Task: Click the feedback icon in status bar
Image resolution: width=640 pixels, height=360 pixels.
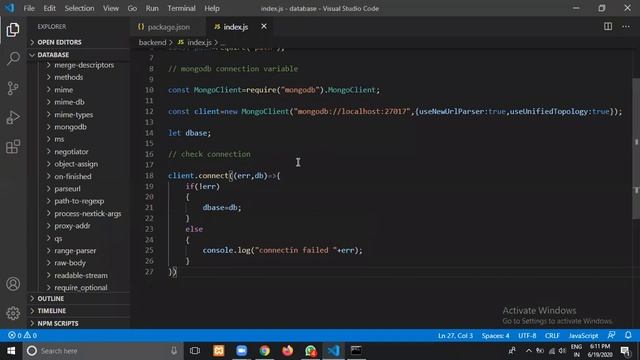Action: (611, 335)
